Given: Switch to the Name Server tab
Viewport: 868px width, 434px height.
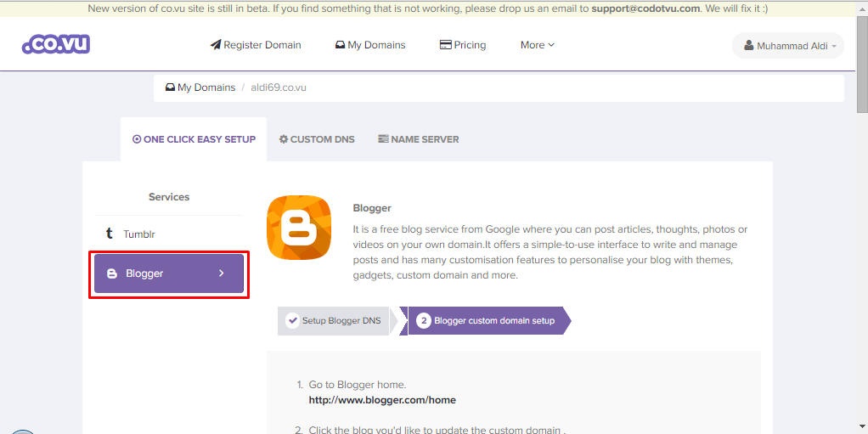Looking at the screenshot, I should pos(419,139).
